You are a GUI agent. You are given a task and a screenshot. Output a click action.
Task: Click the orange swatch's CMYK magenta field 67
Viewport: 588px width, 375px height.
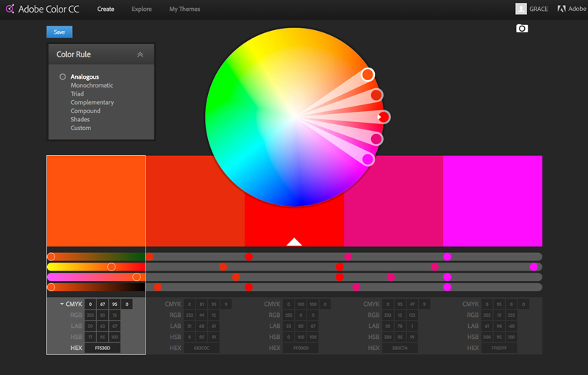click(102, 304)
